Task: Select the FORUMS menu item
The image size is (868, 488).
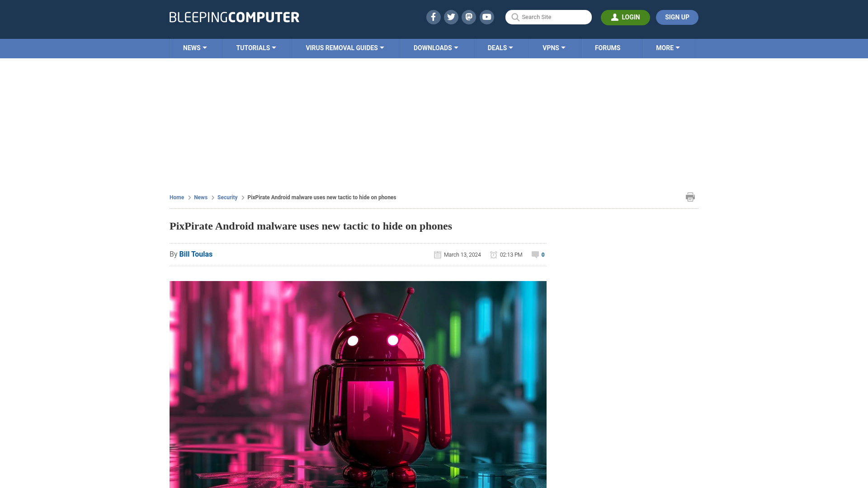Action: tap(608, 47)
